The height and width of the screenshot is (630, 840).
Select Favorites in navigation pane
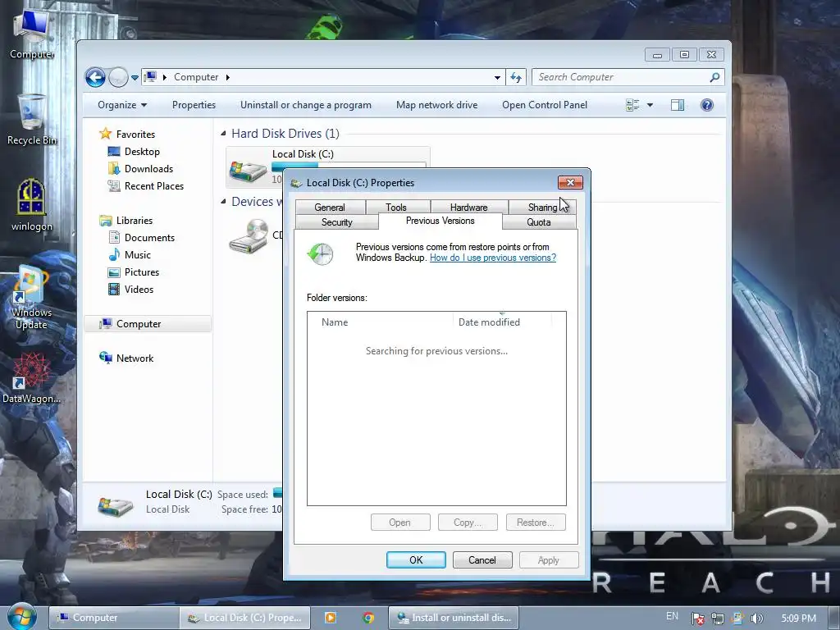coord(127,134)
